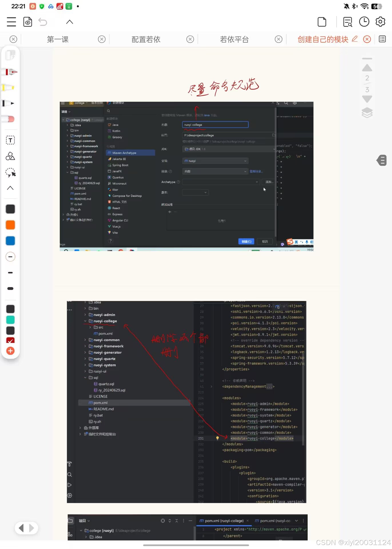Select the lasso selection tool
Image resolution: width=392 pixels, height=549 pixels.
click(x=11, y=172)
